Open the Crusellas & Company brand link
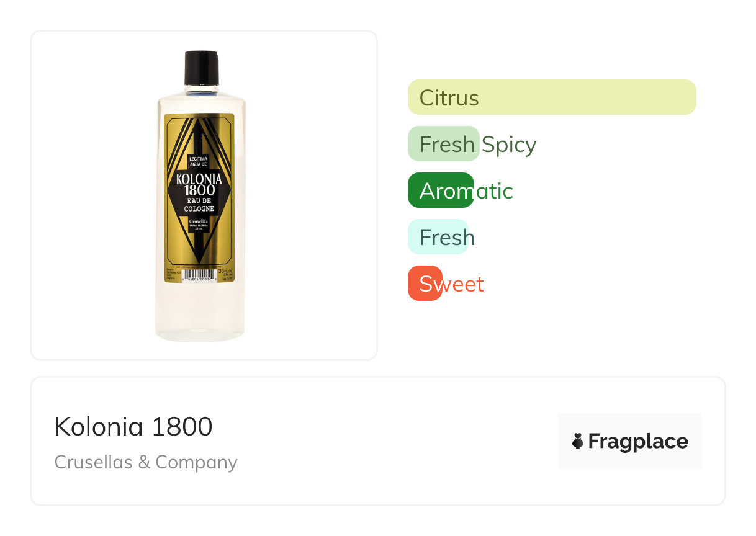The image size is (756, 536). 146,462
